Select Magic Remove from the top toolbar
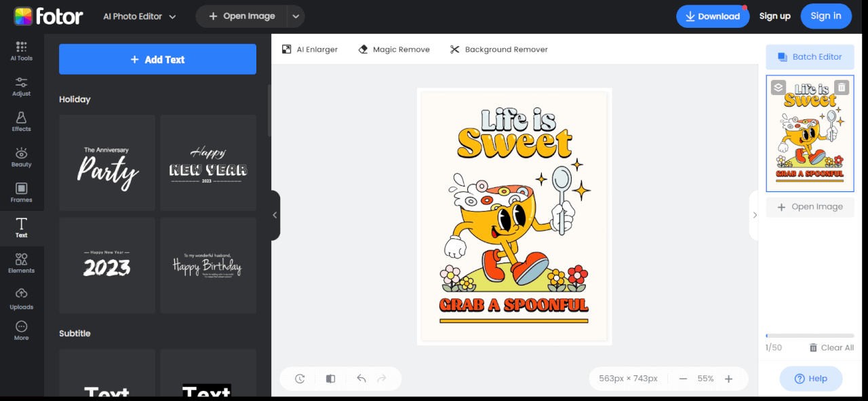The height and width of the screenshot is (401, 868). (x=393, y=50)
